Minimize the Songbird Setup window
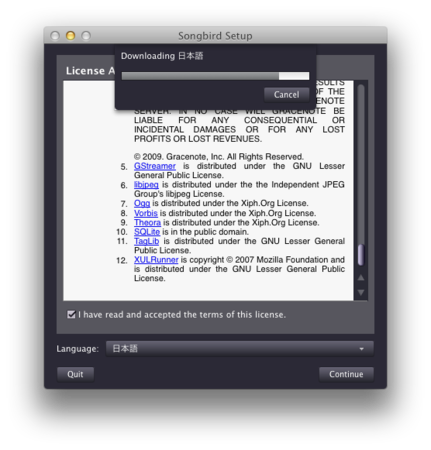The image size is (431, 450). 70,36
